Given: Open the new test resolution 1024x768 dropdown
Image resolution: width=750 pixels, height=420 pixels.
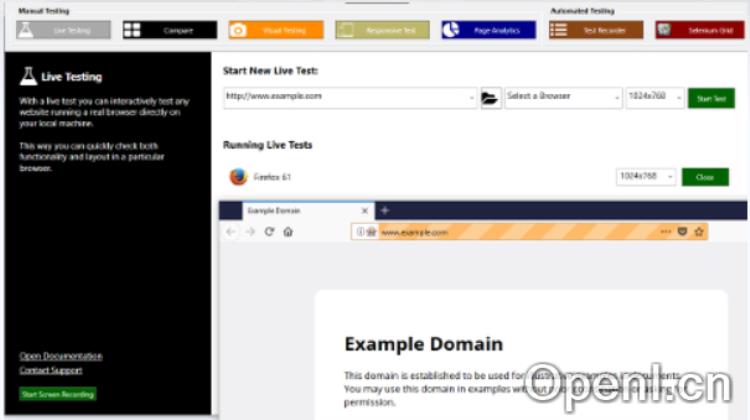Looking at the screenshot, I should click(655, 98).
